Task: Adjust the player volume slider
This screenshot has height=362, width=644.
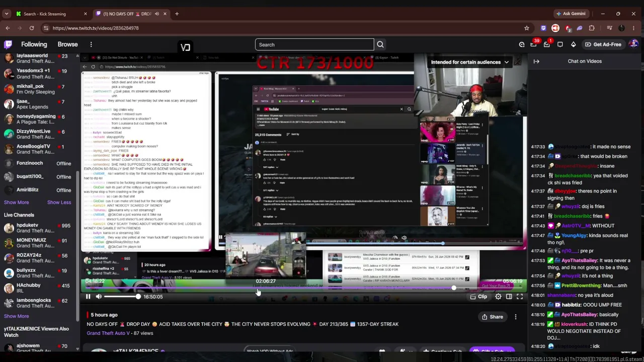Action: (122, 297)
